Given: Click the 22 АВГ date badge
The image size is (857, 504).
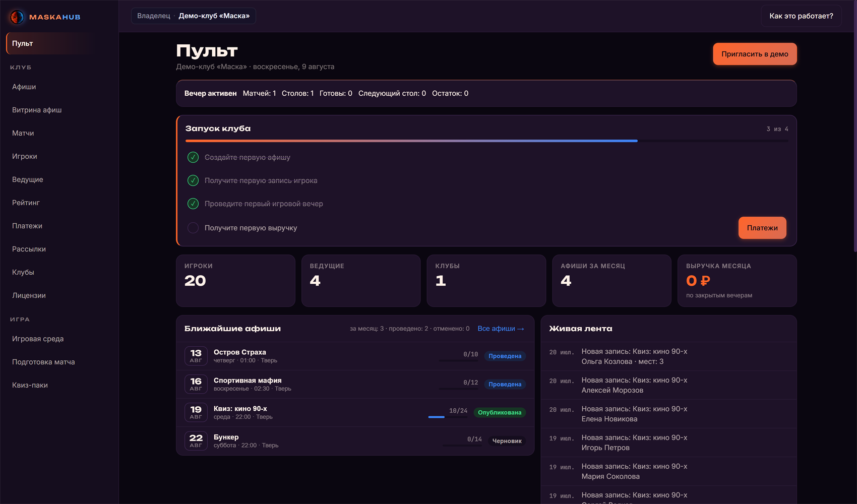Looking at the screenshot, I should click(x=196, y=440).
